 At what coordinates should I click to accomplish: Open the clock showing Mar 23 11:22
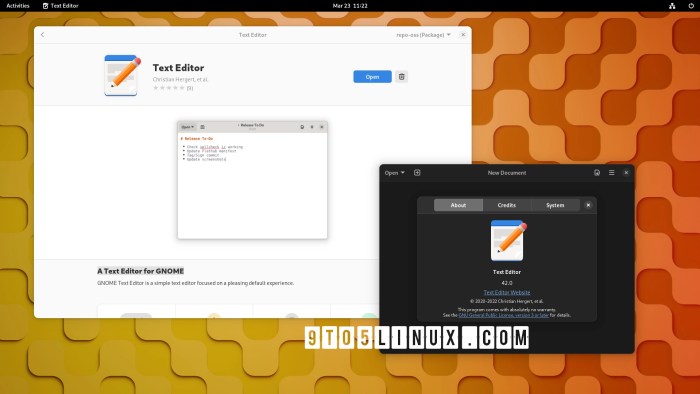click(350, 6)
